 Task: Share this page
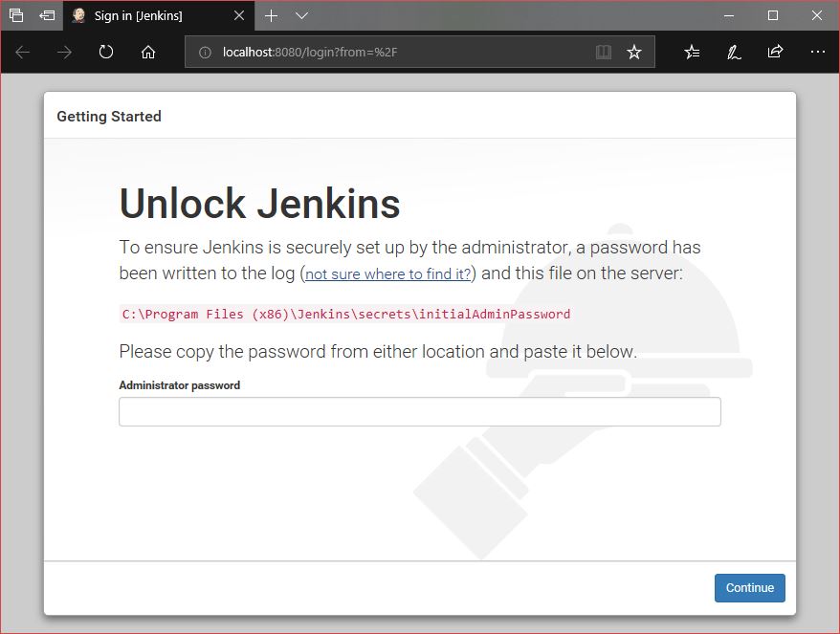[x=775, y=53]
